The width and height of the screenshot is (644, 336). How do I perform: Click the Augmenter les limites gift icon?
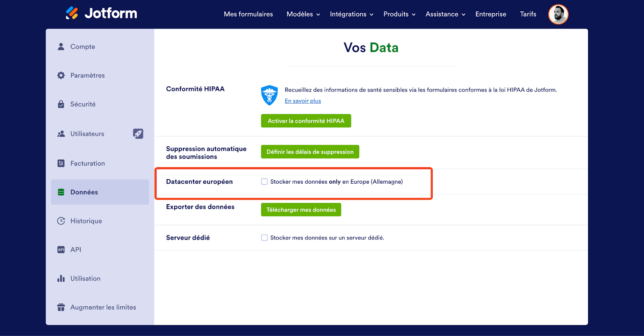click(x=61, y=307)
